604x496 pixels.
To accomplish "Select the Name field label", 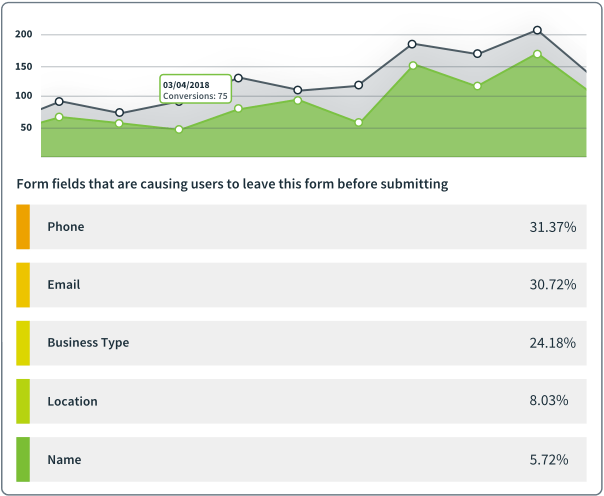I will coord(64,460).
